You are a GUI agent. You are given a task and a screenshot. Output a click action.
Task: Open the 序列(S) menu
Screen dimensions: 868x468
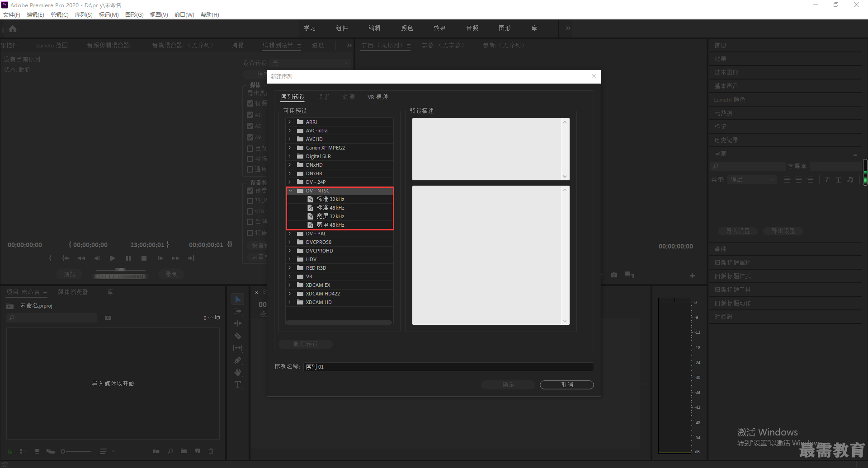tap(84, 15)
